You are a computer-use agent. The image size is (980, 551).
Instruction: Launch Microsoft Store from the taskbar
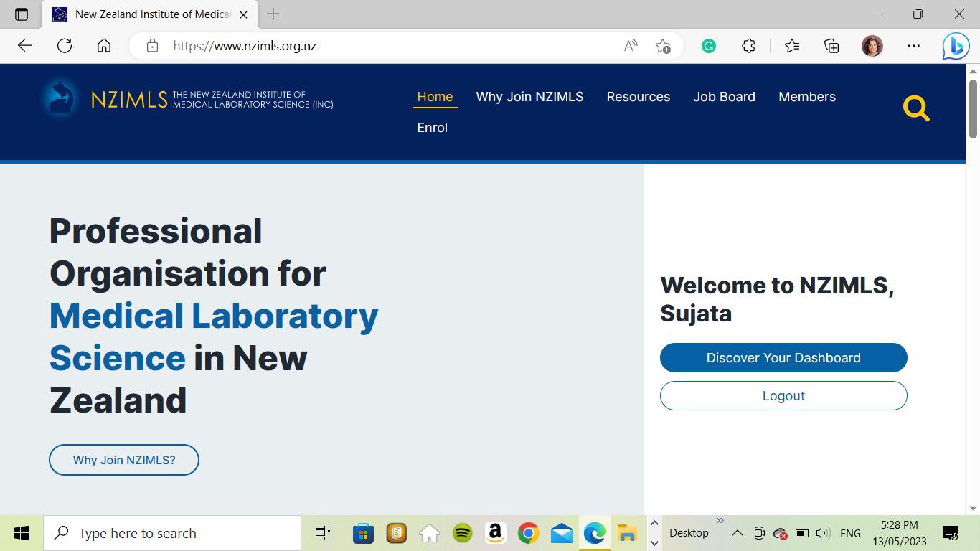pyautogui.click(x=363, y=533)
